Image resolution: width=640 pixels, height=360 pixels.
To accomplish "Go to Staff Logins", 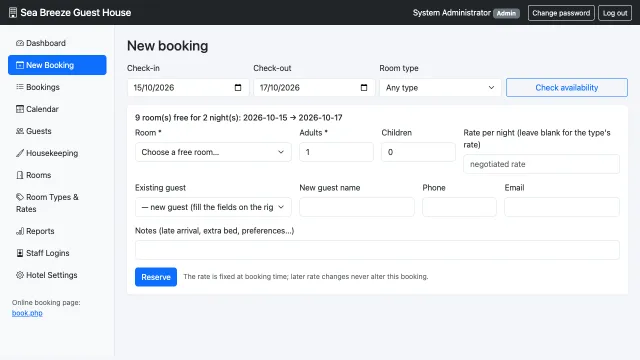I will (57, 253).
